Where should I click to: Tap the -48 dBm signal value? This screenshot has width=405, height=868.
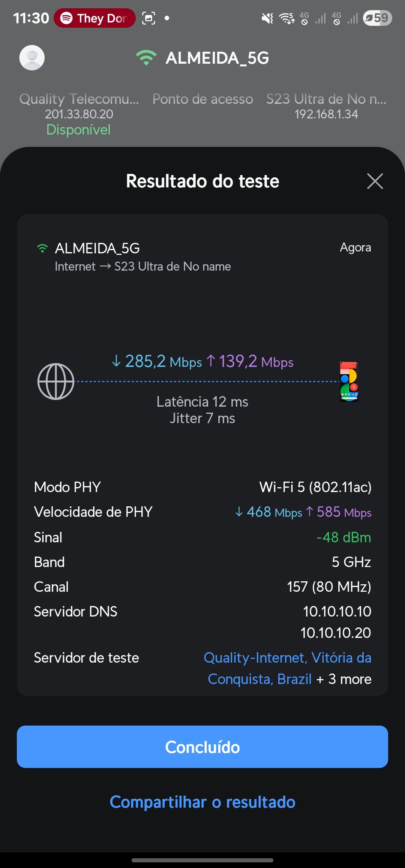[x=343, y=537]
